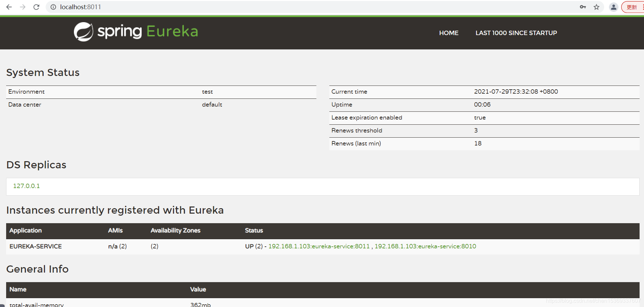
Task: Select the n/a (2) AMIs cell
Action: (x=117, y=246)
